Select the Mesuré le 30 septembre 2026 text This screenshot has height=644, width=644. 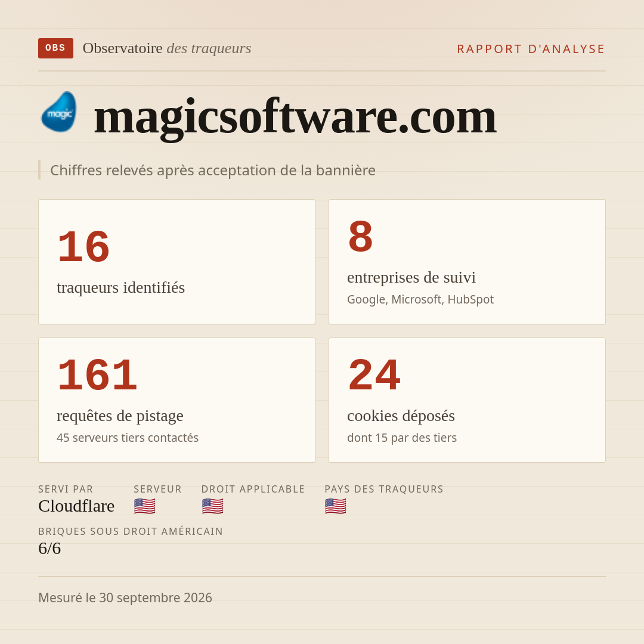[x=125, y=597]
